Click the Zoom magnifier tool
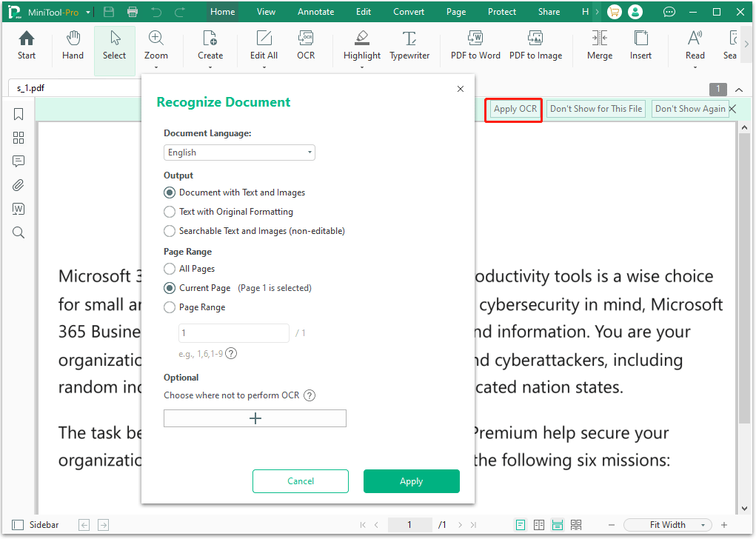 [x=156, y=46]
